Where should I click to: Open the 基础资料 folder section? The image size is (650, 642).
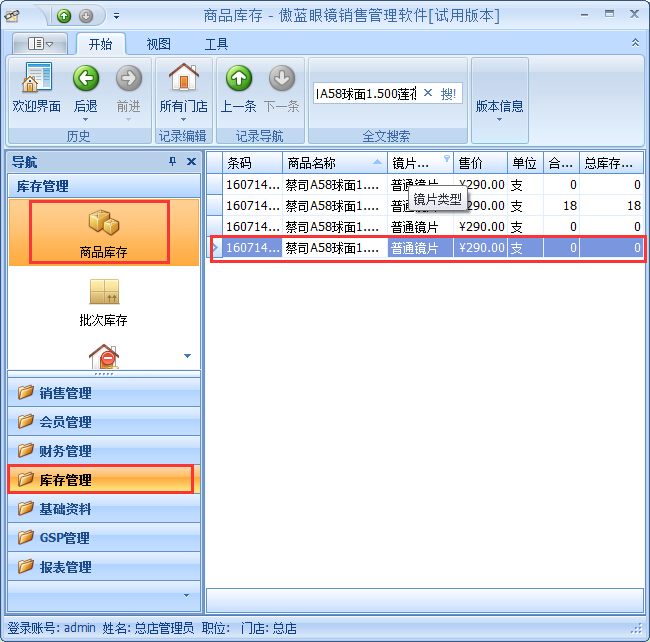104,509
